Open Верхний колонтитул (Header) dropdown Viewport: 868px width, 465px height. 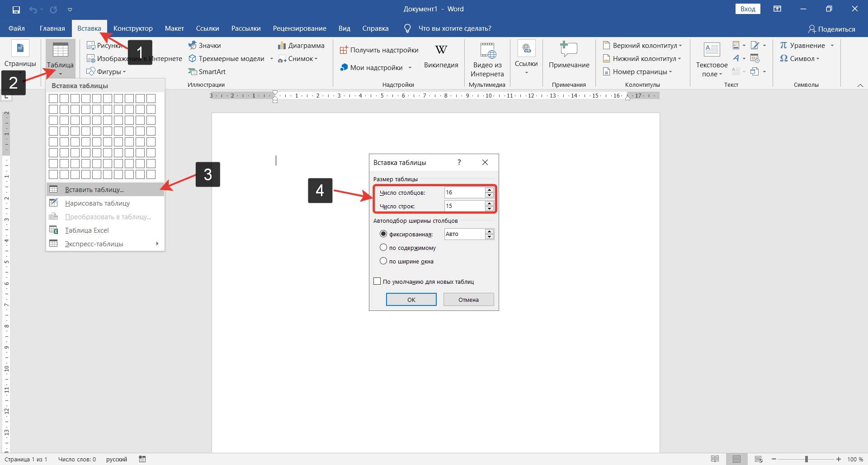point(642,45)
